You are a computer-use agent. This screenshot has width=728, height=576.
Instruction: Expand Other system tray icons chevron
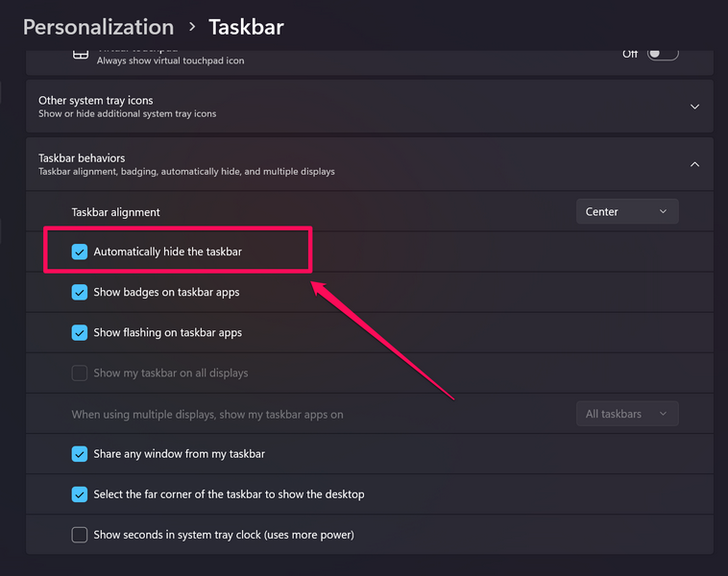[x=694, y=107]
